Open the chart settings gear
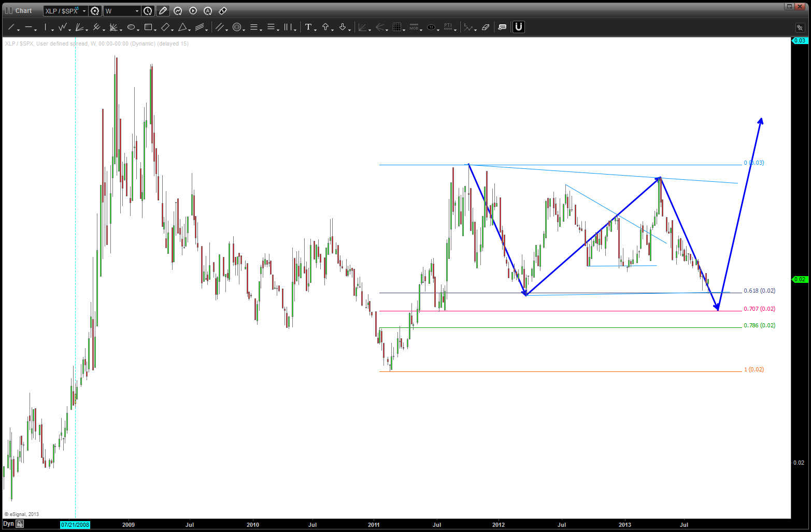Image resolution: width=811 pixels, height=532 pixels. [95, 10]
